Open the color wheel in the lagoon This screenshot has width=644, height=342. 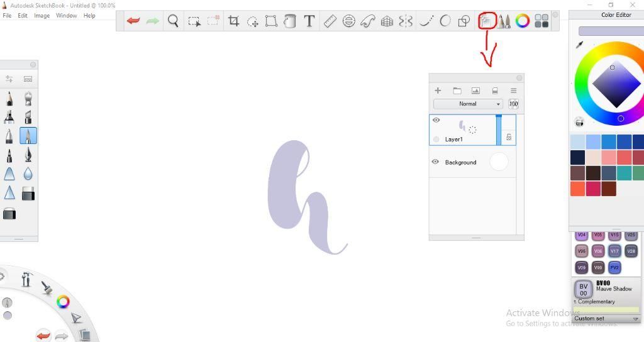(63, 302)
